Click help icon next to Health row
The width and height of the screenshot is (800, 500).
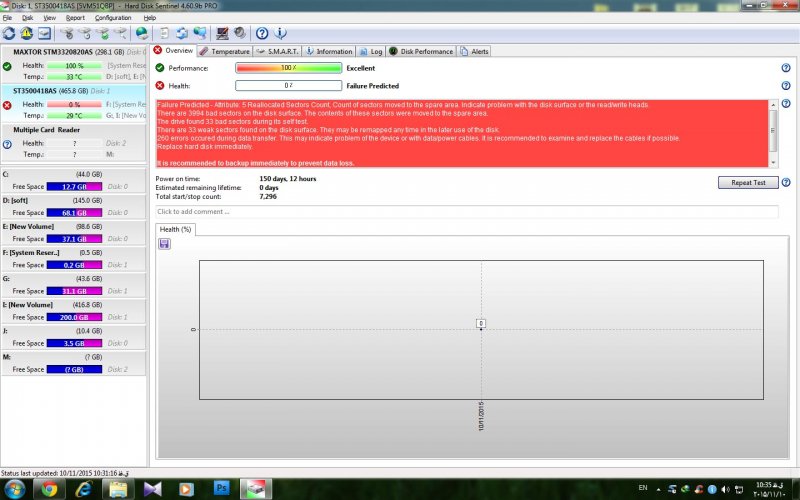tap(786, 86)
